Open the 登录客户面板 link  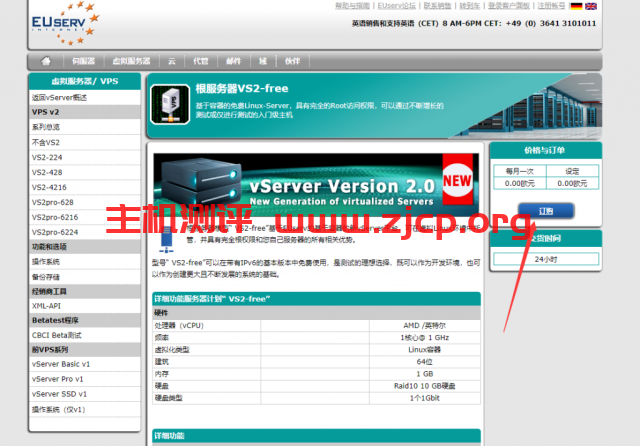[509, 6]
